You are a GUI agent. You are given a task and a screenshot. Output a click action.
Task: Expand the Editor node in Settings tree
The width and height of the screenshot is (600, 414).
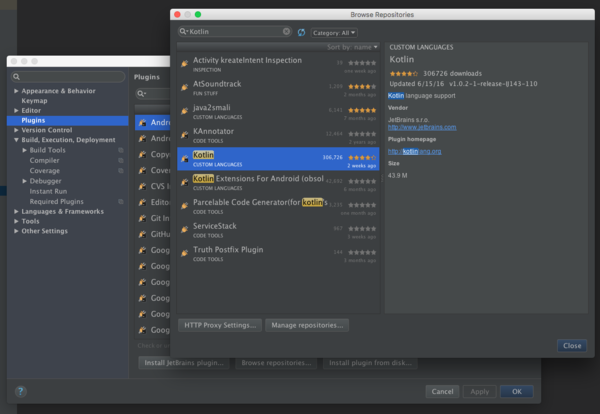coord(16,110)
